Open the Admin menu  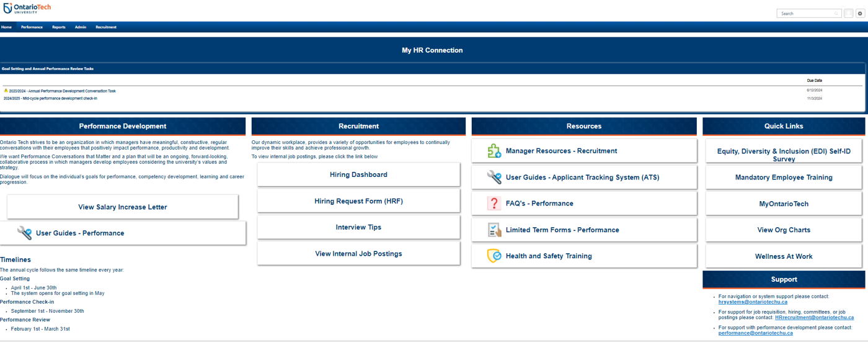click(x=81, y=27)
